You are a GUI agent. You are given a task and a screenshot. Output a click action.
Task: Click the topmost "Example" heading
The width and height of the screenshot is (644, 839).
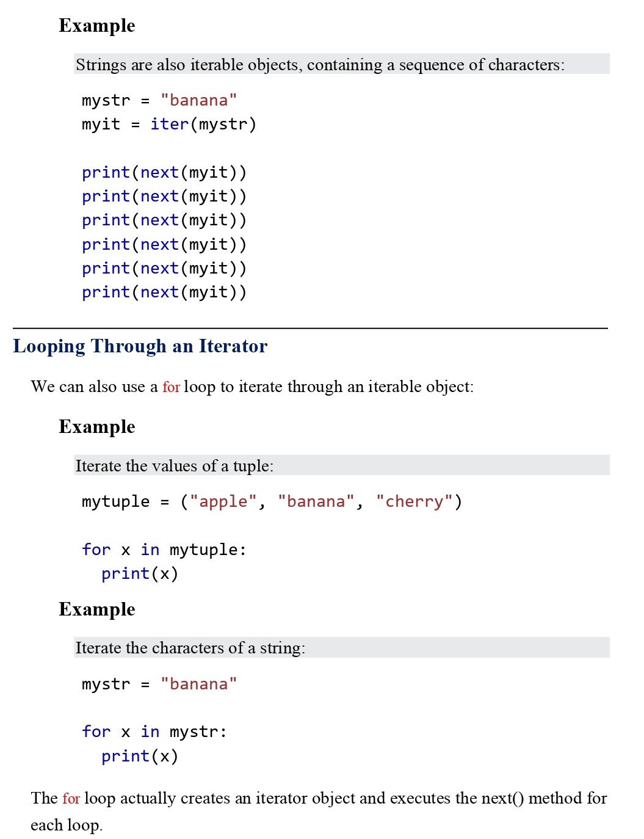point(97,26)
